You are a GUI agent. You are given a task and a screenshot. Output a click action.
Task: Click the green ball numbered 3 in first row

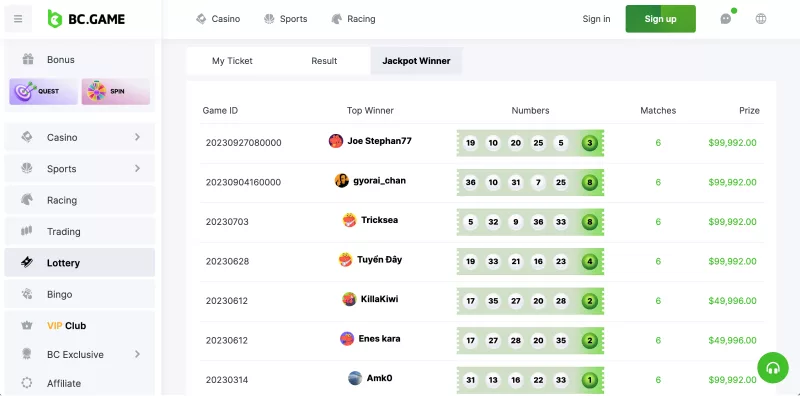589,143
